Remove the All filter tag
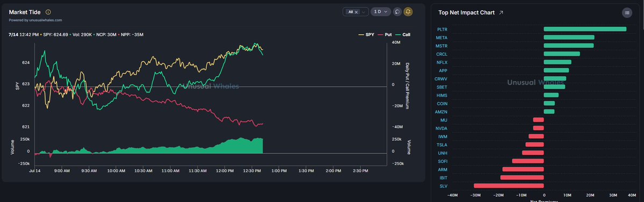 tap(356, 12)
